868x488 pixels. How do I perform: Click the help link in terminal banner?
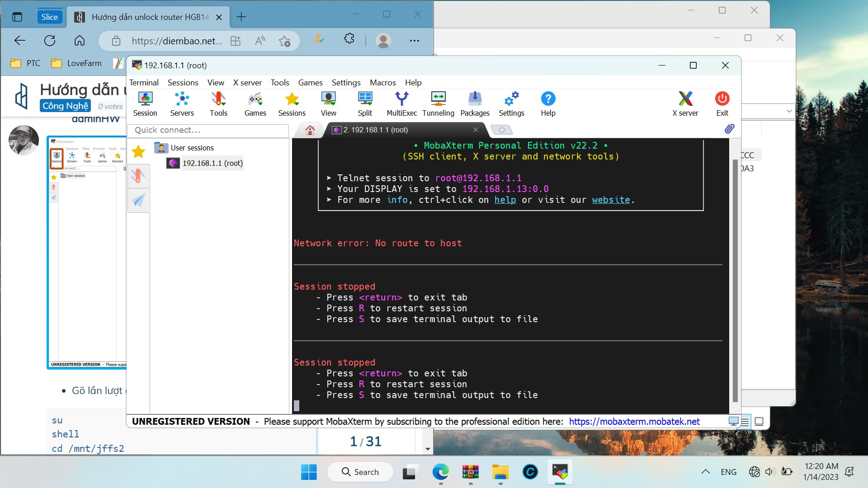click(x=505, y=200)
